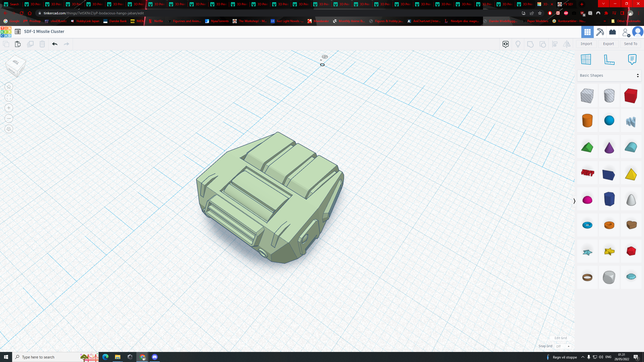644x362 pixels.
Task: Switch to the Blocks pickaxe view
Action: 600,32
